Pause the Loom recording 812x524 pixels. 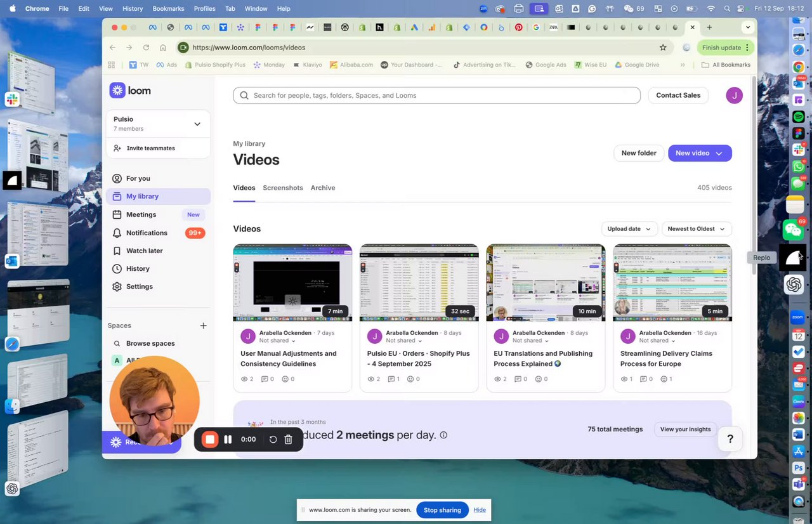point(228,439)
